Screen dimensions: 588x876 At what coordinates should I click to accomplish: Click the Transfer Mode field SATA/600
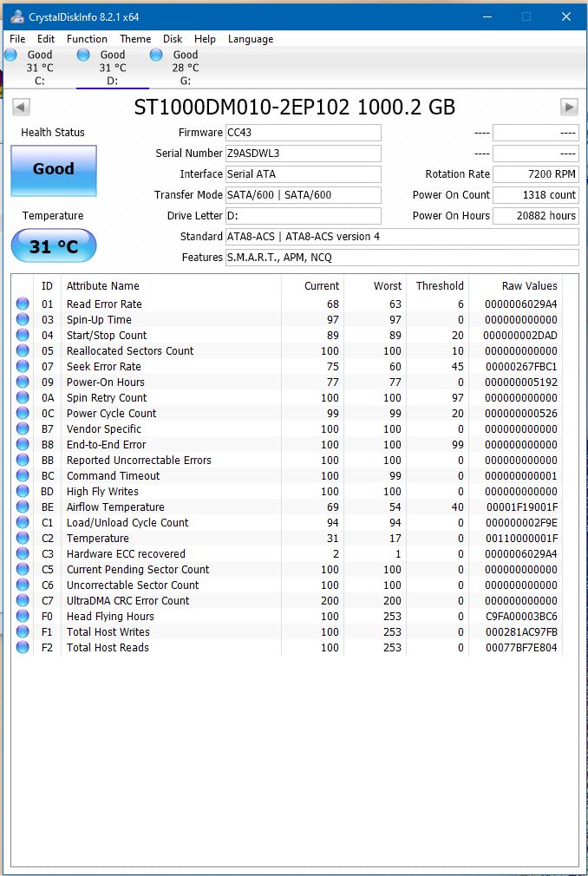point(304,194)
